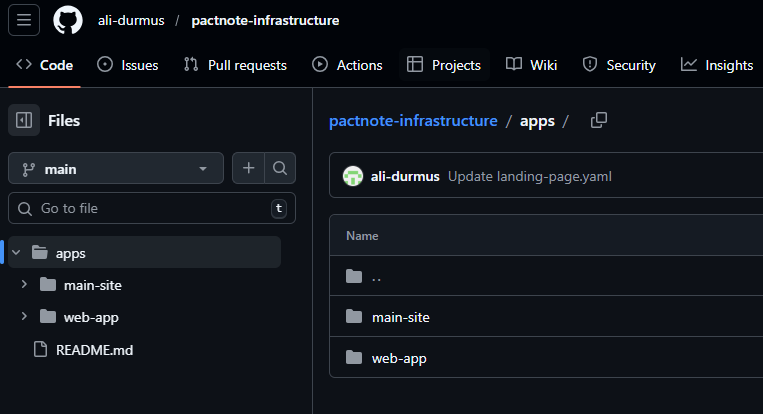Viewport: 763px width, 414px height.
Task: Open Update landing-page.yaml commit message
Action: point(529,176)
